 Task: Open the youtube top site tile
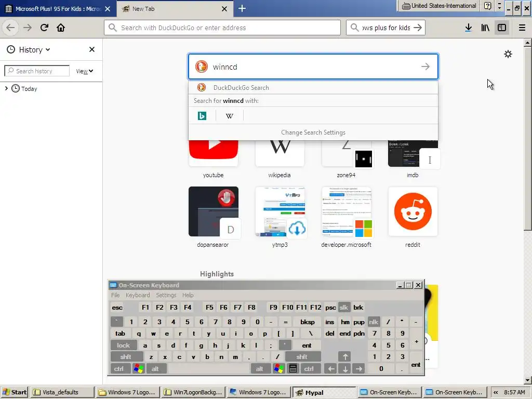coord(214,153)
